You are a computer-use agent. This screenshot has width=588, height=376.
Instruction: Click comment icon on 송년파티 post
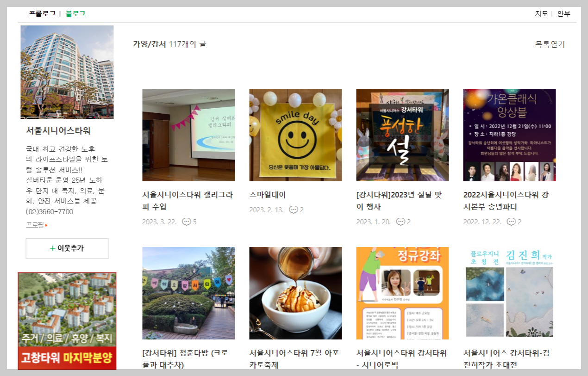[511, 222]
